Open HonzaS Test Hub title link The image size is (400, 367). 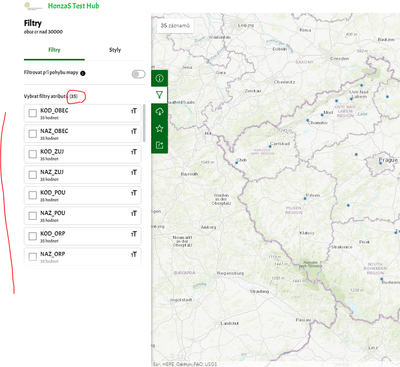click(x=73, y=6)
